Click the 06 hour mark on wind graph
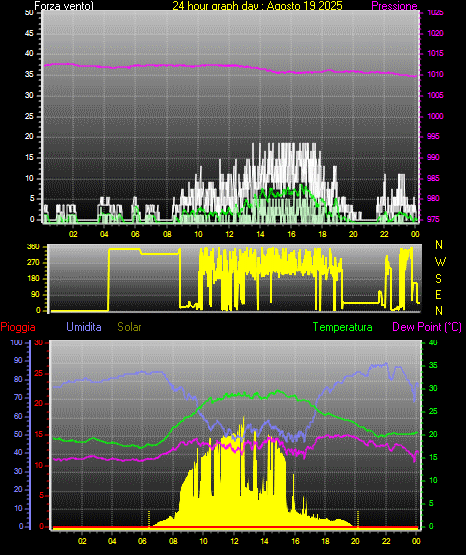This screenshot has height=555, width=466. click(135, 234)
